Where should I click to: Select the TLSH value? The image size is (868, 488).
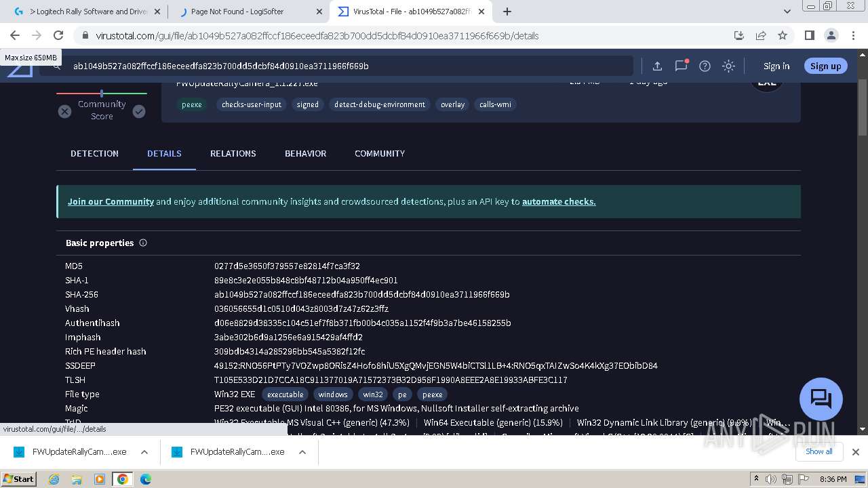pos(391,380)
